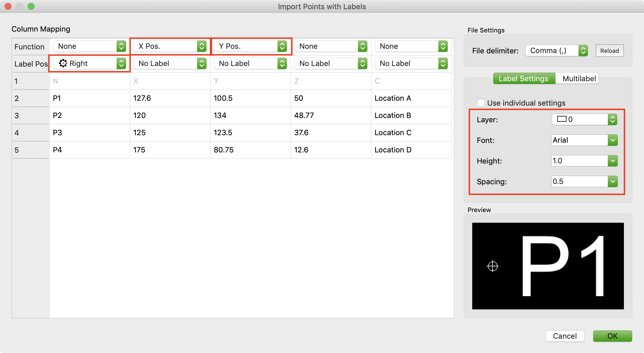This screenshot has width=644, height=353.
Task: Expand the Height combo box arrow
Action: [x=612, y=161]
